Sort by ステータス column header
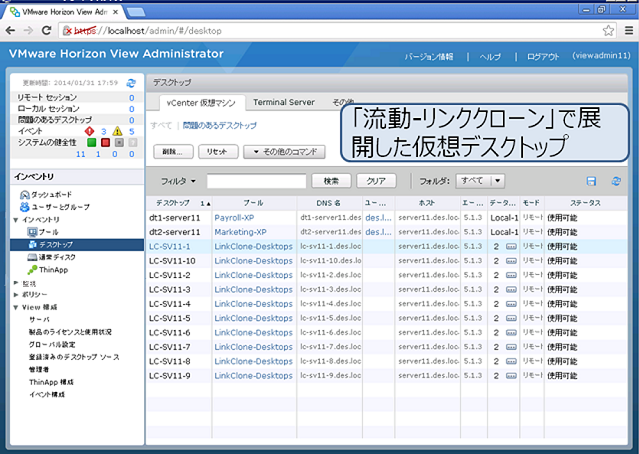This screenshot has width=639, height=454. pyautogui.click(x=585, y=203)
